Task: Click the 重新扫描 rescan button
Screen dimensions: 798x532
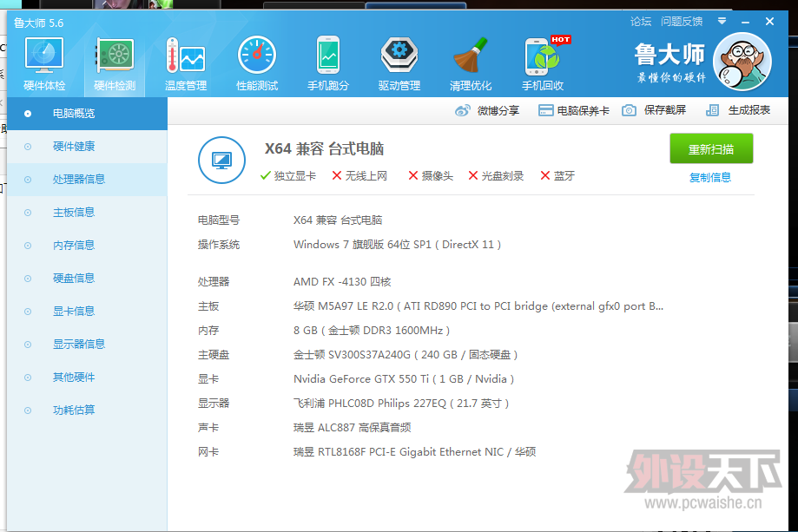Action: point(711,148)
